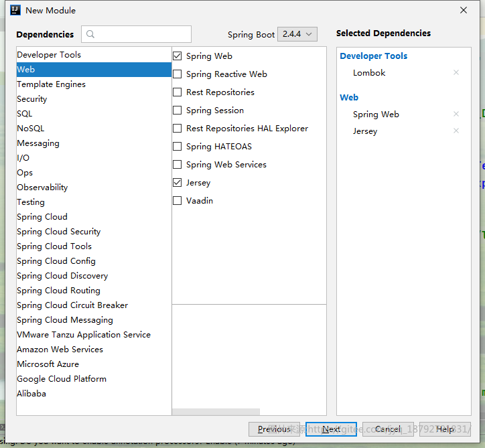Open Help for this dialog
485x448 pixels.
445,429
